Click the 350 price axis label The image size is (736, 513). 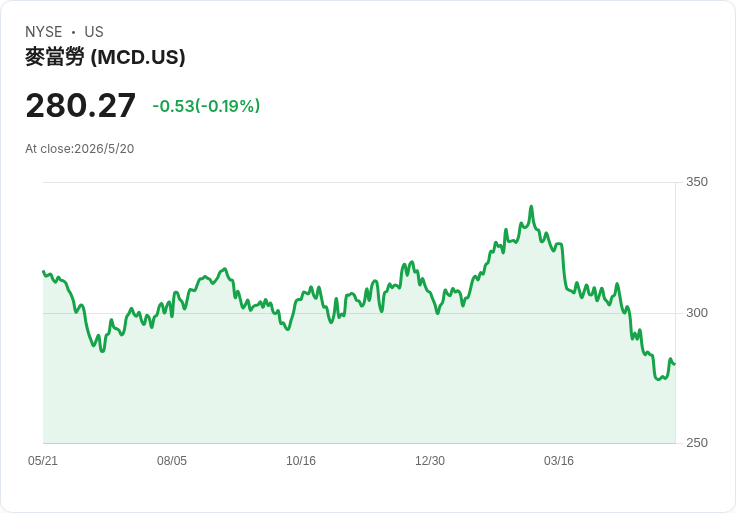tap(697, 182)
